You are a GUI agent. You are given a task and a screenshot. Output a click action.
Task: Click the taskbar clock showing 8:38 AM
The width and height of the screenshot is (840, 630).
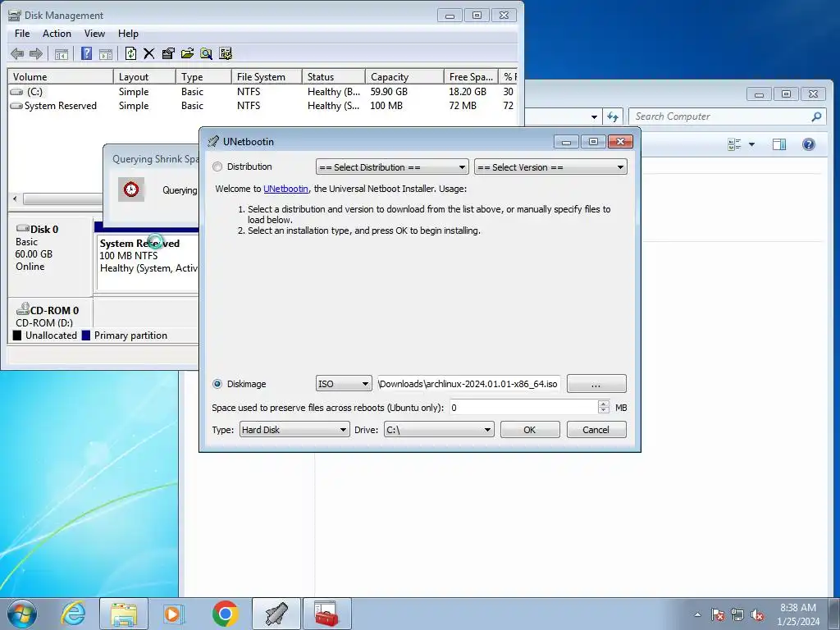pos(797,614)
